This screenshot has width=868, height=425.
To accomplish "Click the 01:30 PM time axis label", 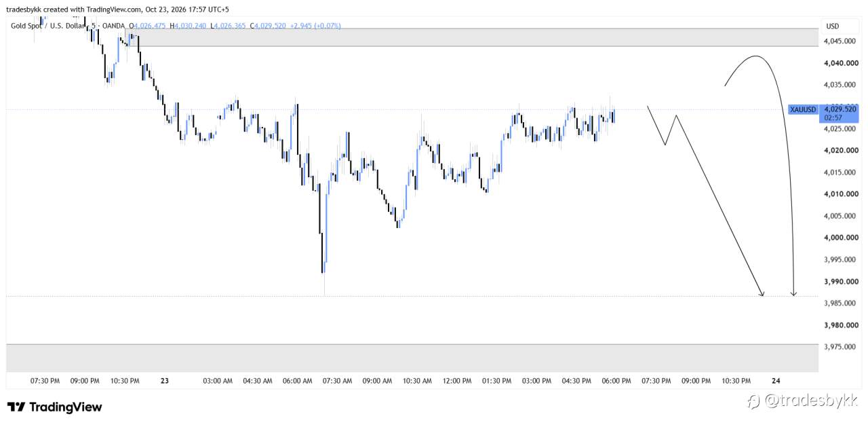I will click(496, 381).
